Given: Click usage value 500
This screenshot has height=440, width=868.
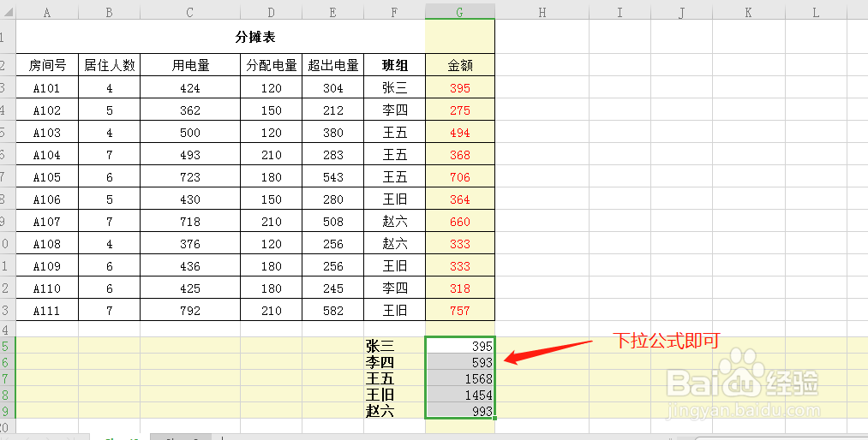Looking at the screenshot, I should click(x=190, y=133).
